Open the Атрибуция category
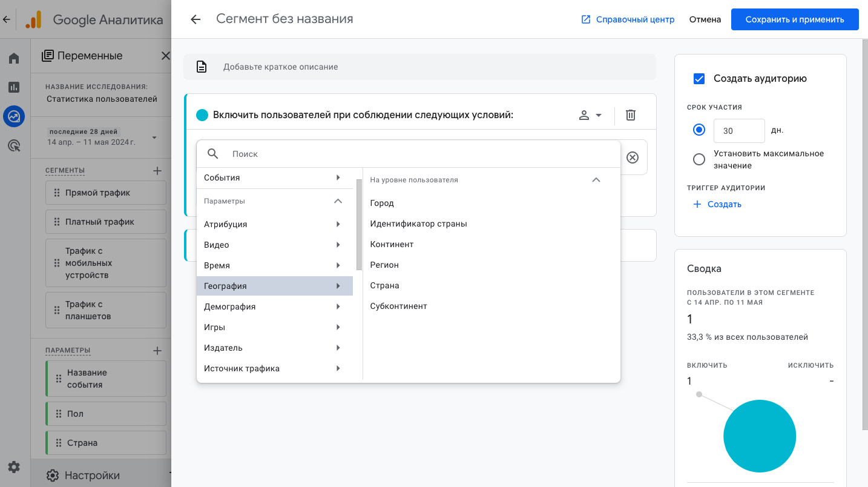 pyautogui.click(x=274, y=224)
